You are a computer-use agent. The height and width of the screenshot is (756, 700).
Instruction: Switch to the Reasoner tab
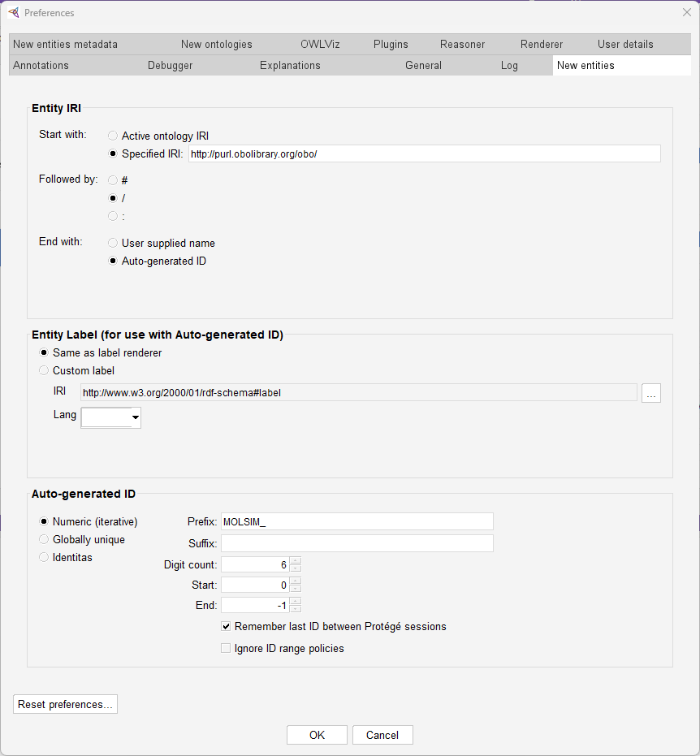(x=462, y=44)
